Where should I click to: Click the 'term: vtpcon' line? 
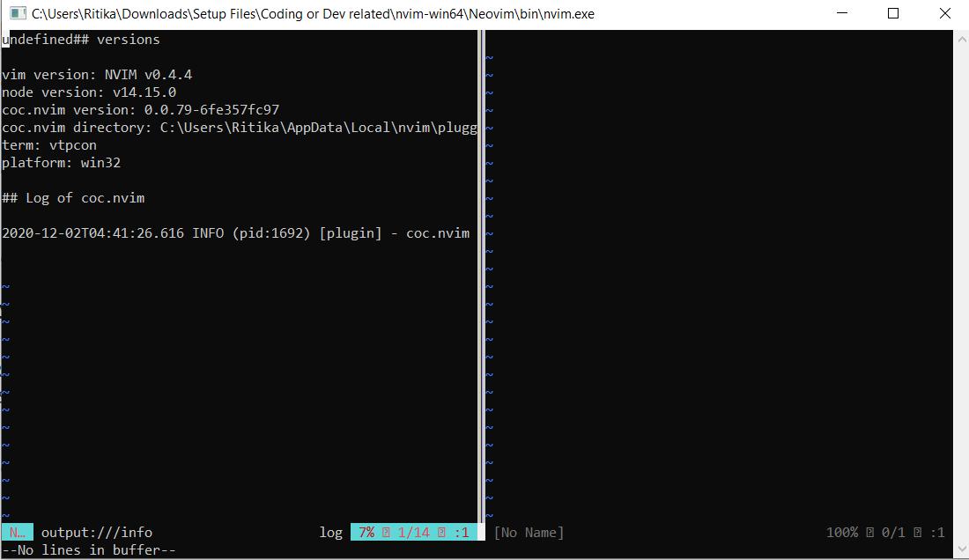tap(49, 145)
